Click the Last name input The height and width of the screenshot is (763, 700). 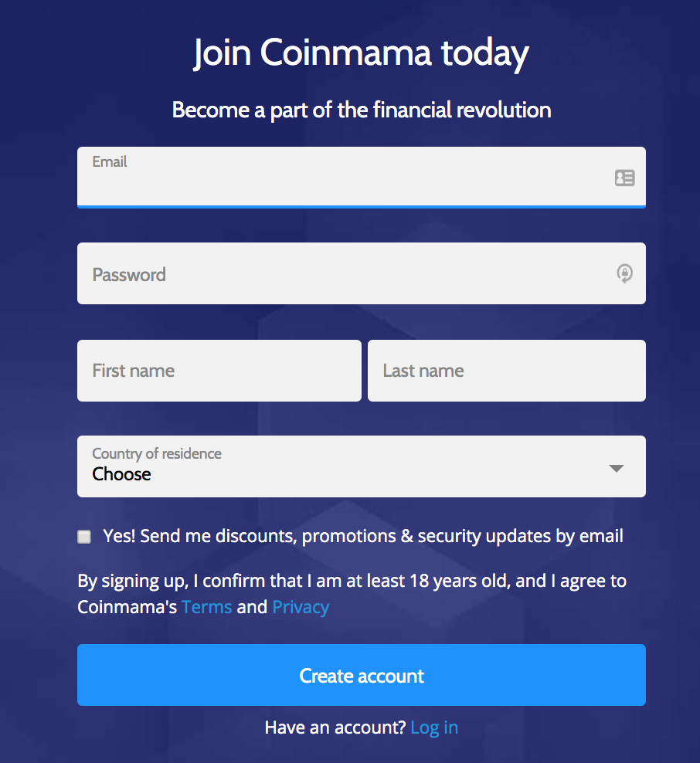pyautogui.click(x=506, y=371)
